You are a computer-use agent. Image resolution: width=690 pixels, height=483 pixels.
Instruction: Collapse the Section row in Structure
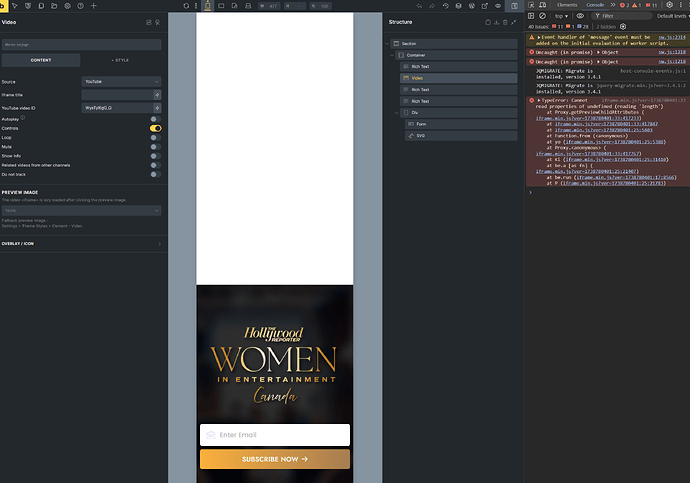pyautogui.click(x=387, y=44)
